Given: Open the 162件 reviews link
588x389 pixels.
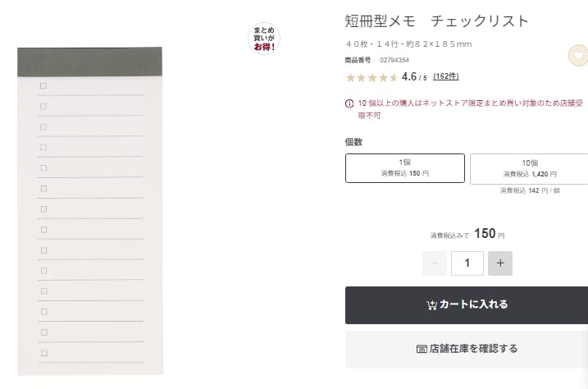Looking at the screenshot, I should point(446,77).
